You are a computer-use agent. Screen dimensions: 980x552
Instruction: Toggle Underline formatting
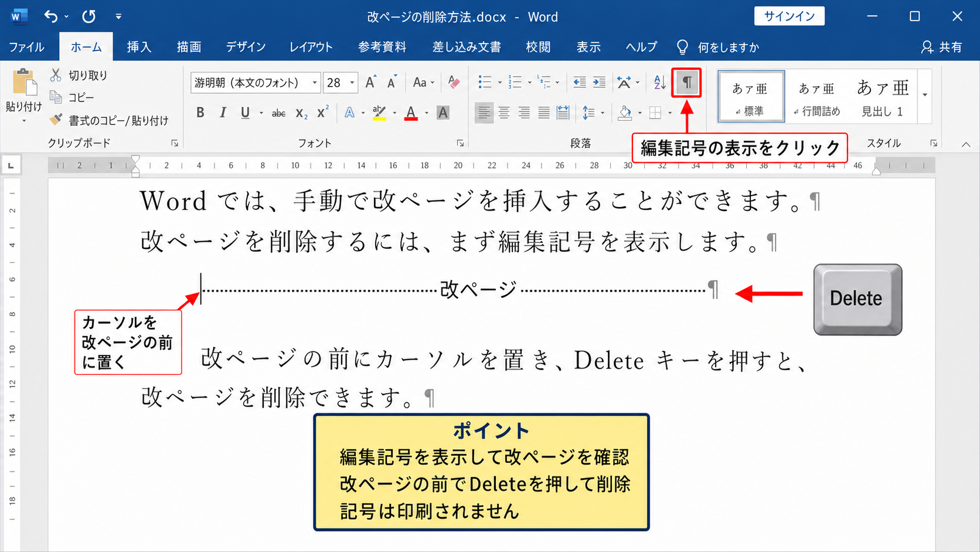point(245,113)
